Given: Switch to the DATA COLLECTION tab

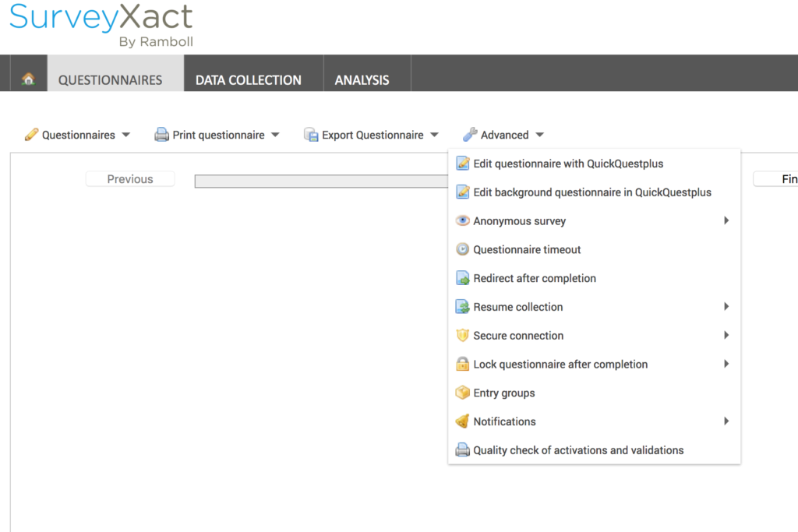Looking at the screenshot, I should coord(253,73).
